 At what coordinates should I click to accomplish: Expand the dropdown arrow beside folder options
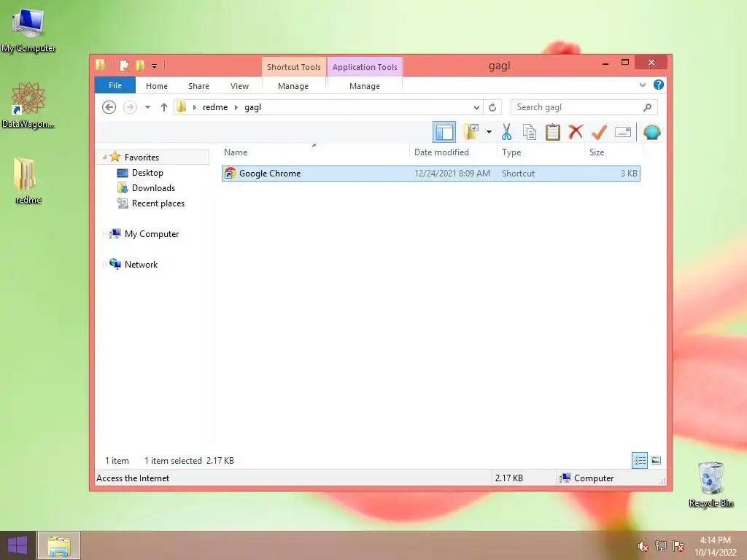click(489, 132)
